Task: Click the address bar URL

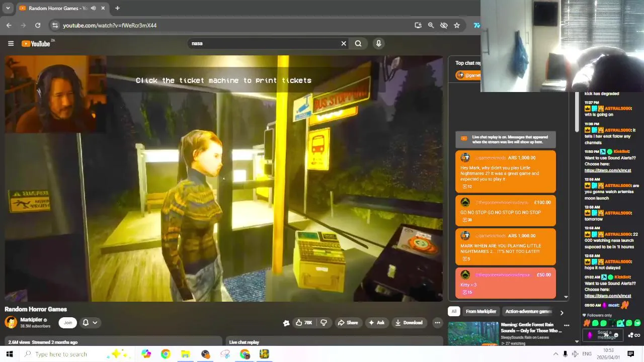Action: point(110,25)
